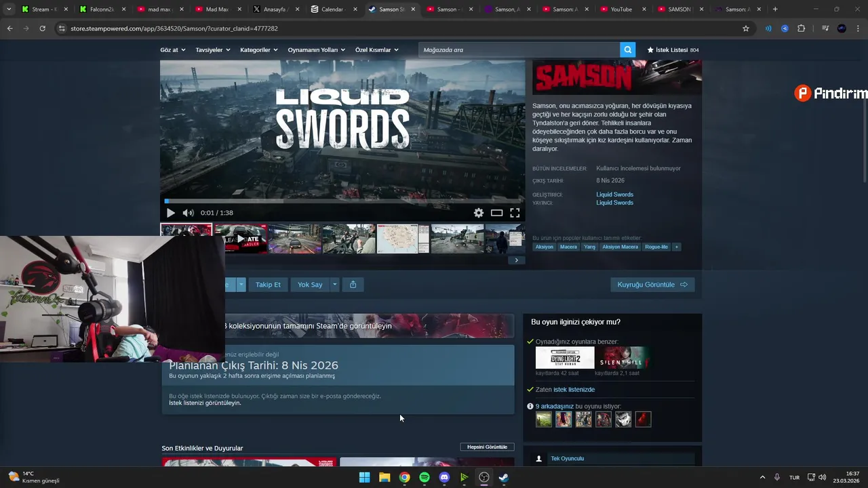This screenshot has height=488, width=868.
Task: Click the Aksiyon tag
Action: coord(545,247)
